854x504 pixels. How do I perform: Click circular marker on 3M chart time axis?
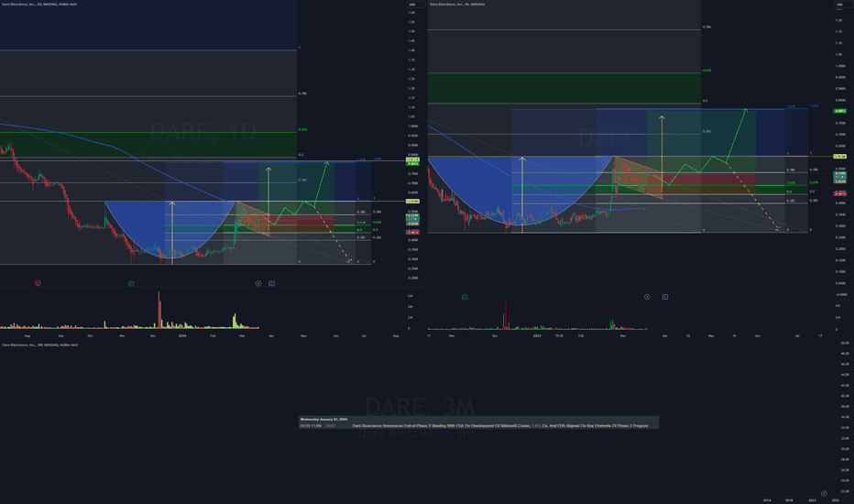pyautogui.click(x=824, y=494)
